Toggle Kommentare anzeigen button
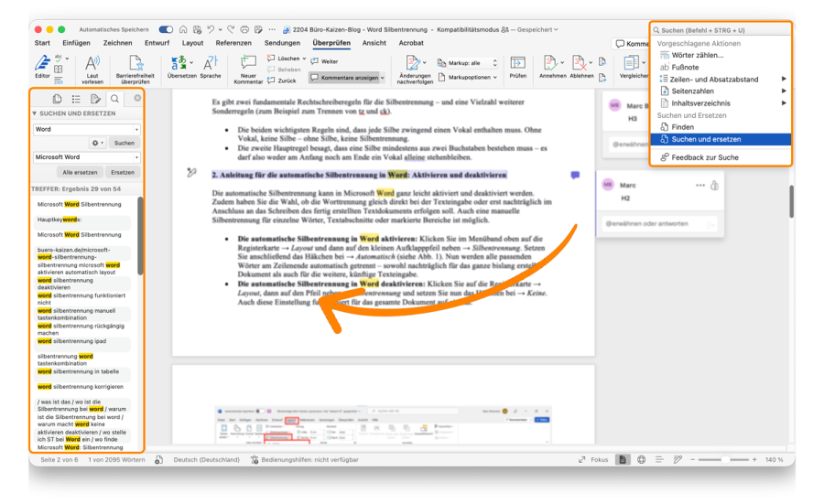The height and width of the screenshot is (504, 824). [x=346, y=78]
